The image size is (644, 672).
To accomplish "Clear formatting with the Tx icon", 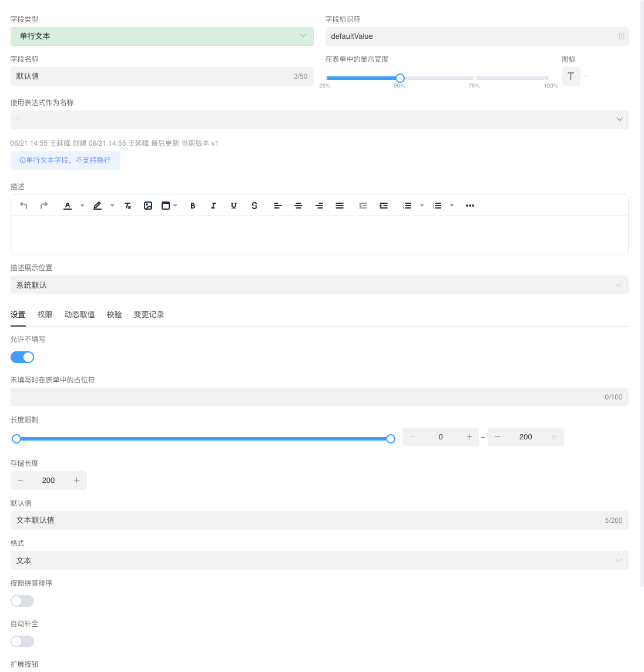I will [128, 206].
